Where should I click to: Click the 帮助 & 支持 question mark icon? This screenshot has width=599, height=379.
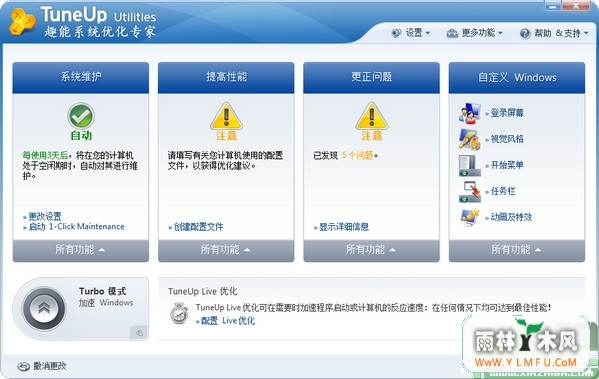pyautogui.click(x=525, y=34)
